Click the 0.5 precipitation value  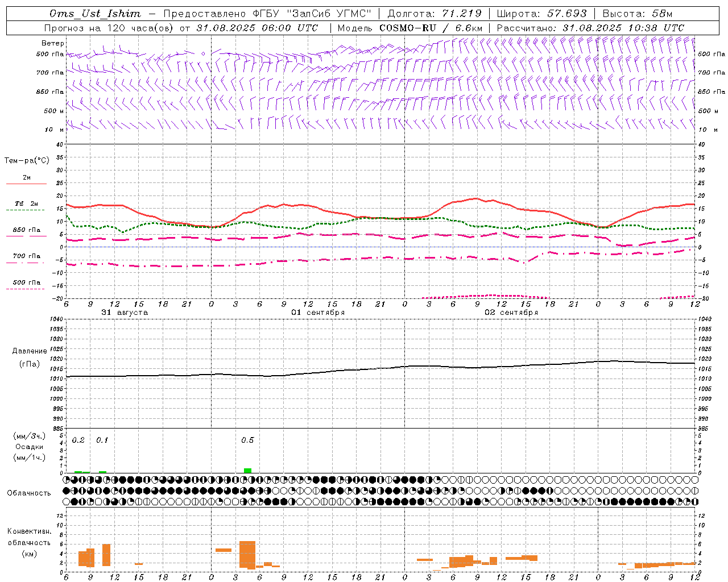[247, 440]
